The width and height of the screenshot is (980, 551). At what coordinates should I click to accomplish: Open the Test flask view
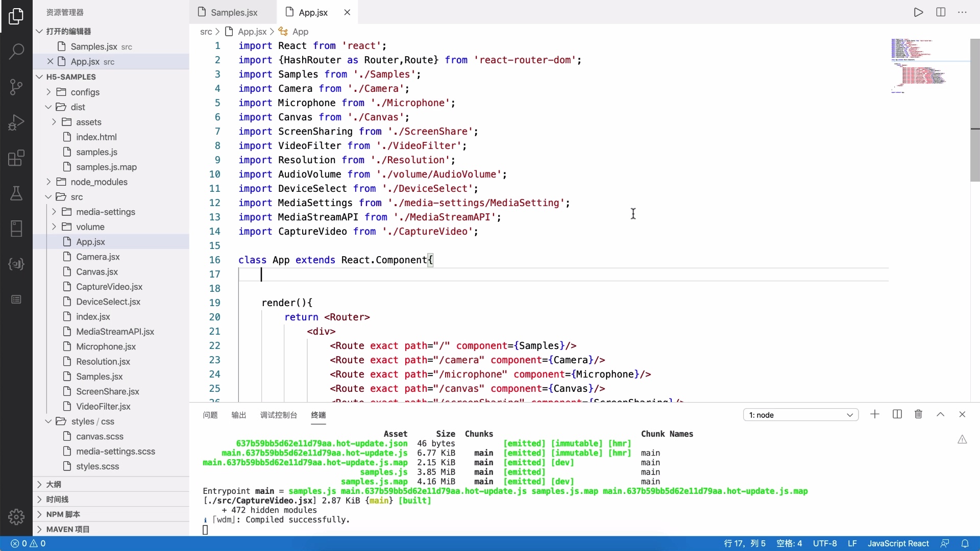(x=16, y=193)
